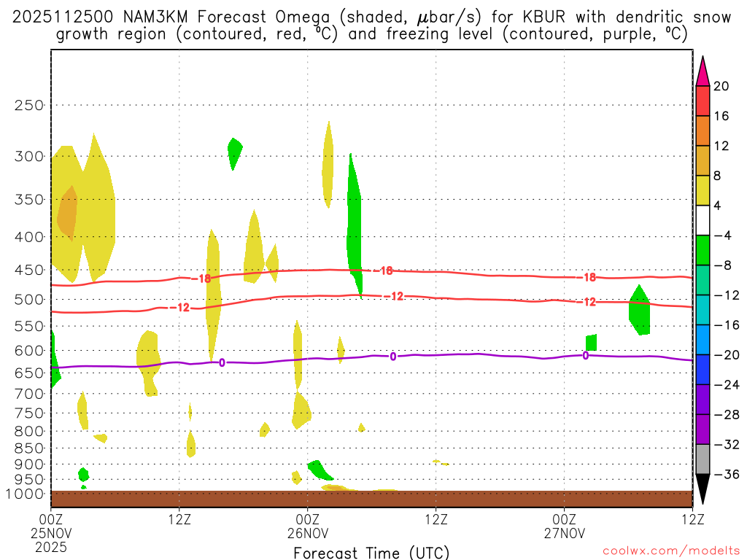The height and width of the screenshot is (560, 747).
Task: Click the 900 pressure level label
Action: tap(29, 464)
